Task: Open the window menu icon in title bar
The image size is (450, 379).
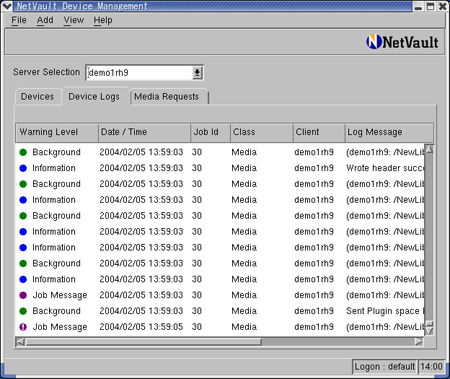Action: (x=7, y=6)
